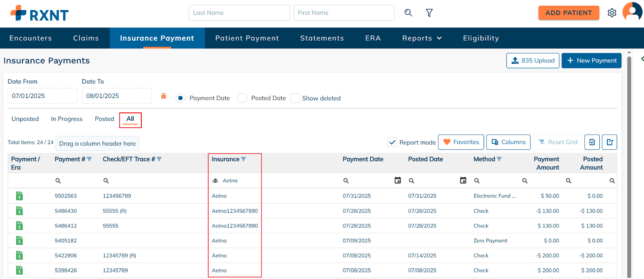Click the Posted Date filter calendar icon

point(463,181)
